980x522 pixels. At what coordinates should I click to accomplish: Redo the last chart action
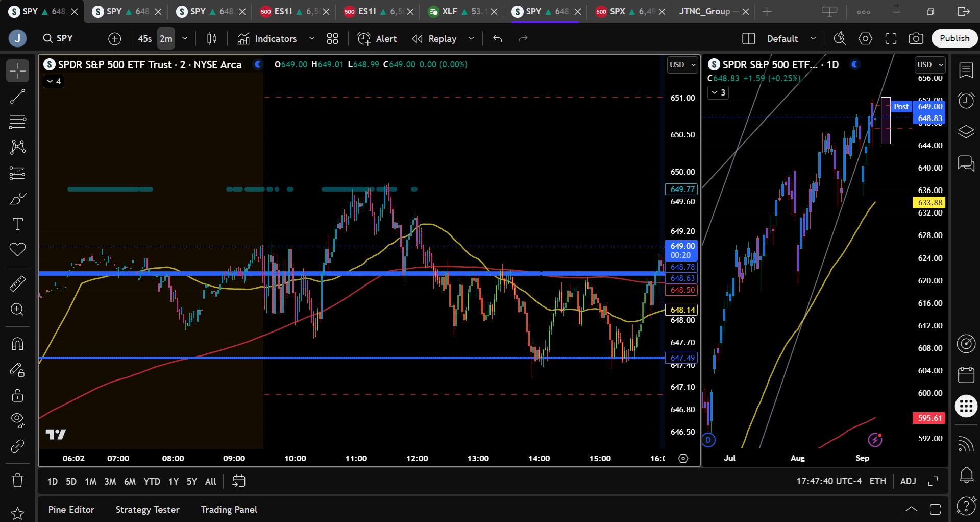click(x=523, y=38)
